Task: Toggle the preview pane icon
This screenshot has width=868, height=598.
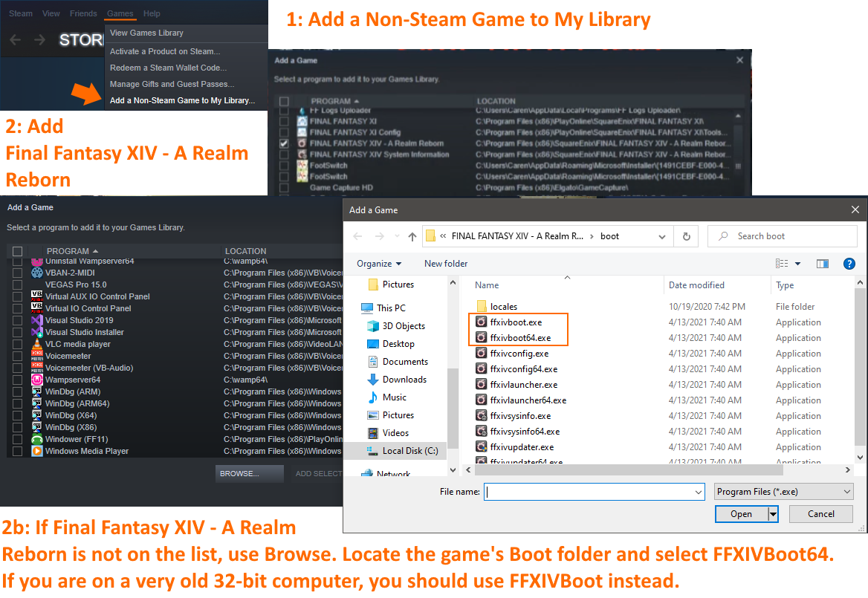Action: coord(823,264)
